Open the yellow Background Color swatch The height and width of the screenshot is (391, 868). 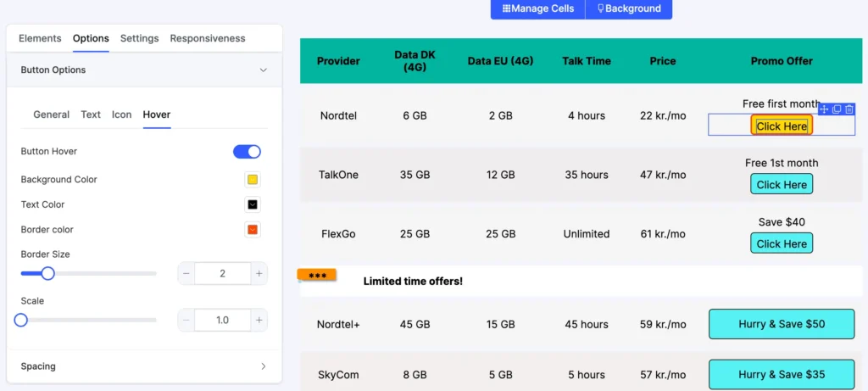click(x=253, y=180)
